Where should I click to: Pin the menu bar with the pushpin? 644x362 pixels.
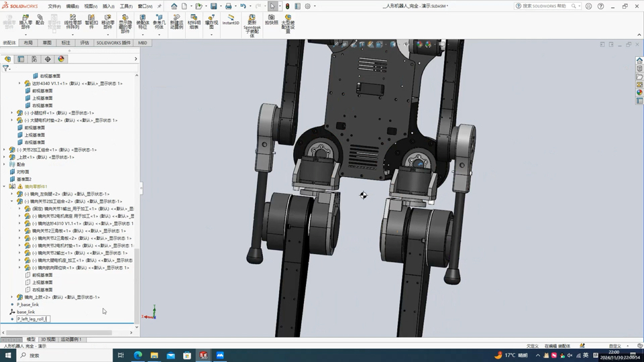pos(160,6)
